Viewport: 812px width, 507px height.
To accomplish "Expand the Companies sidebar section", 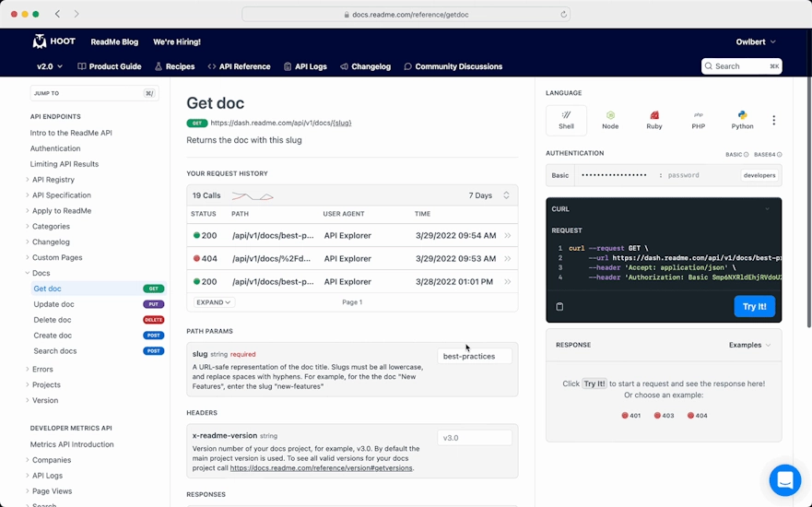I will 48,460.
